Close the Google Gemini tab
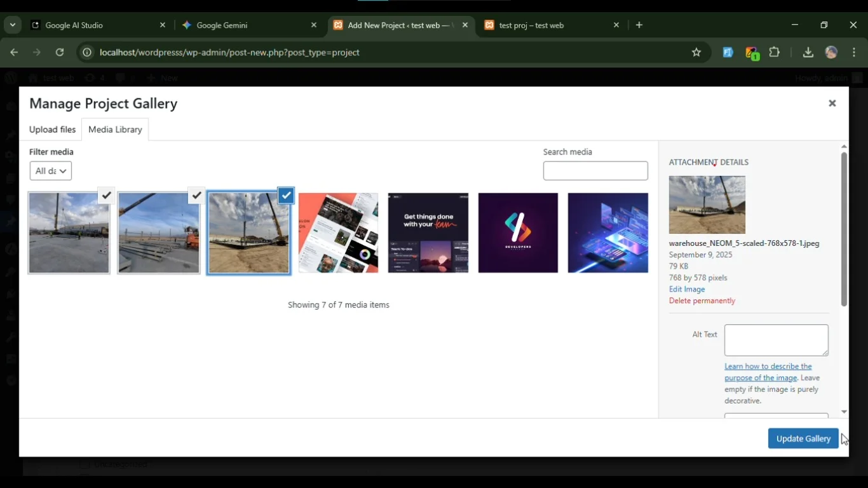This screenshot has width=868, height=488. [x=314, y=25]
